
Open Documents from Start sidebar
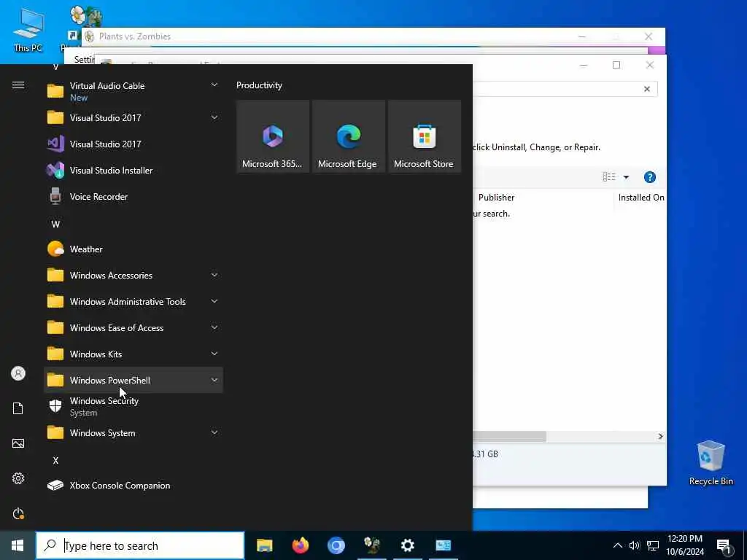[18, 408]
